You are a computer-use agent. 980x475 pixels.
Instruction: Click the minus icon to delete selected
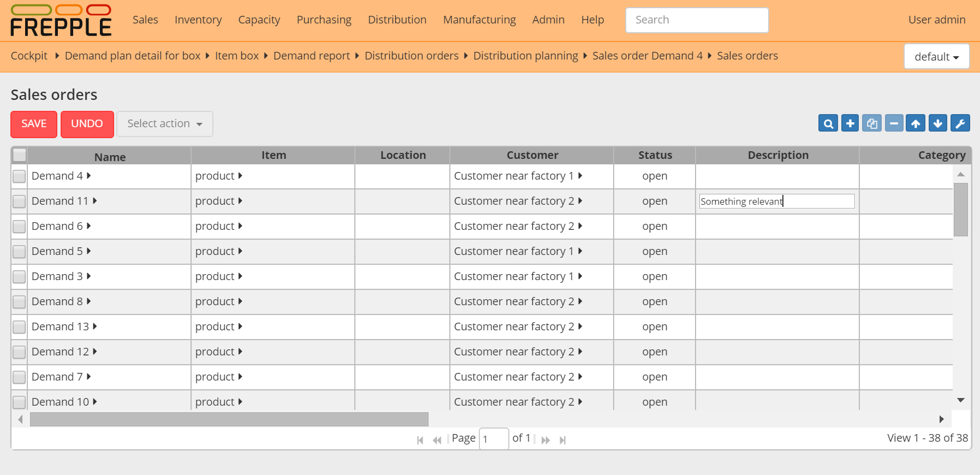coord(894,123)
